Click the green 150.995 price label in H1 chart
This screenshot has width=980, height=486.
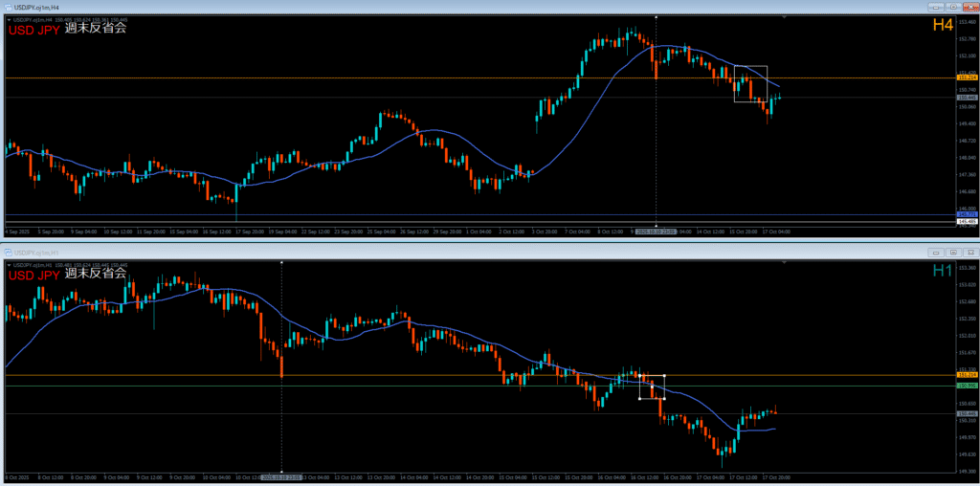(x=967, y=386)
